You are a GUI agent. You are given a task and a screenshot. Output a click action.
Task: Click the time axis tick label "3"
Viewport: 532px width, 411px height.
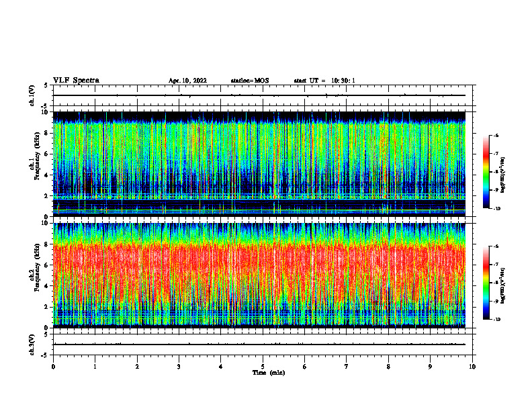179,367
